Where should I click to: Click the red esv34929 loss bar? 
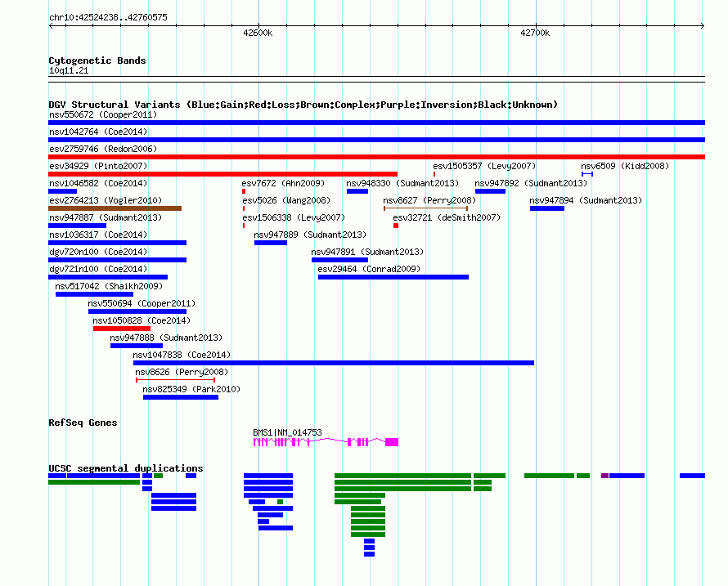tap(222, 174)
